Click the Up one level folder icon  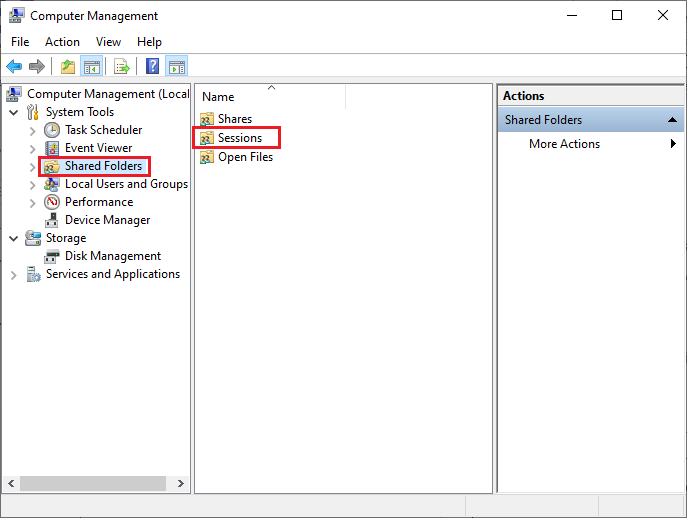click(x=68, y=67)
